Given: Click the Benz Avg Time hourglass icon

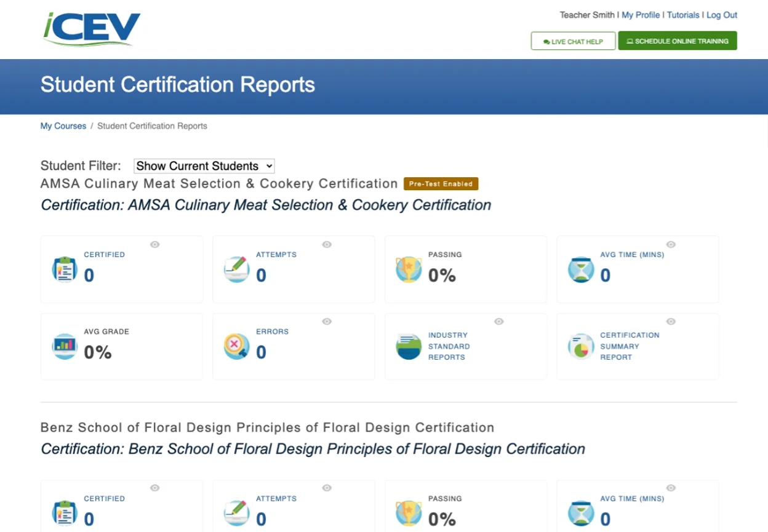Looking at the screenshot, I should click(x=581, y=514).
